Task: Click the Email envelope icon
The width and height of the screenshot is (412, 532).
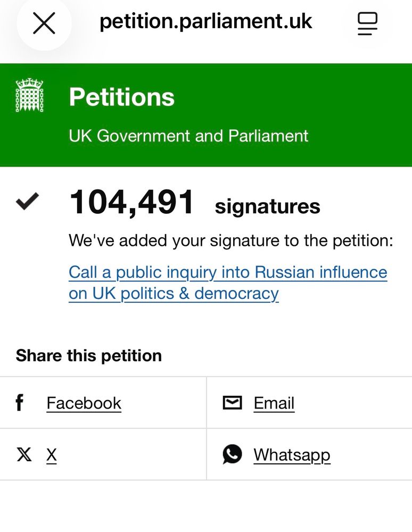Action: pyautogui.click(x=232, y=403)
